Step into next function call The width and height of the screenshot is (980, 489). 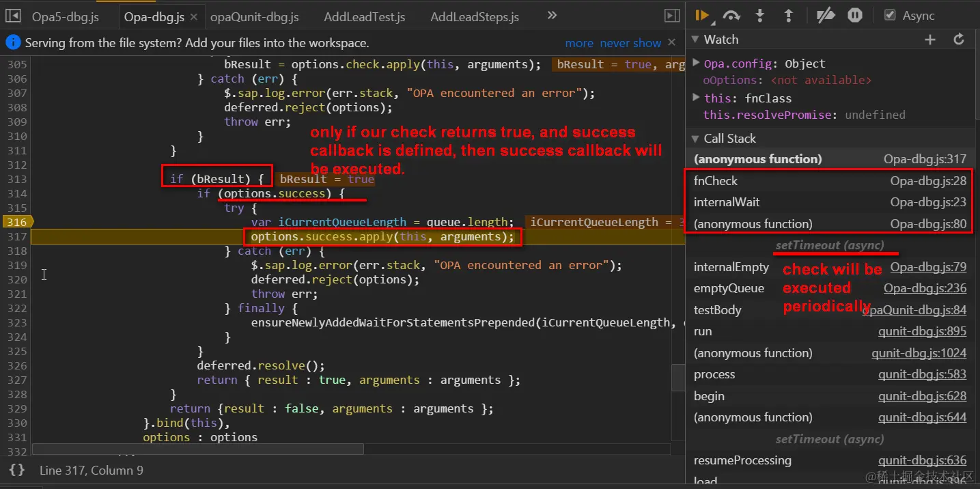[x=760, y=15]
